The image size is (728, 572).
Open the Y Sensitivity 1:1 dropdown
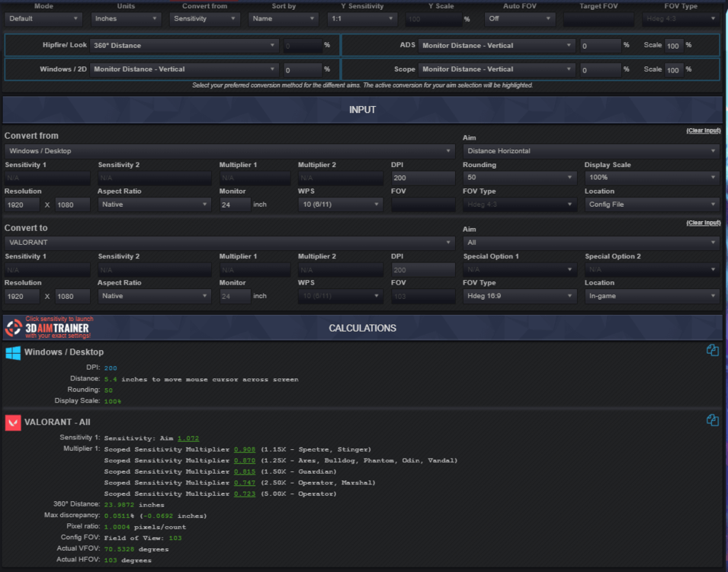pyautogui.click(x=362, y=19)
